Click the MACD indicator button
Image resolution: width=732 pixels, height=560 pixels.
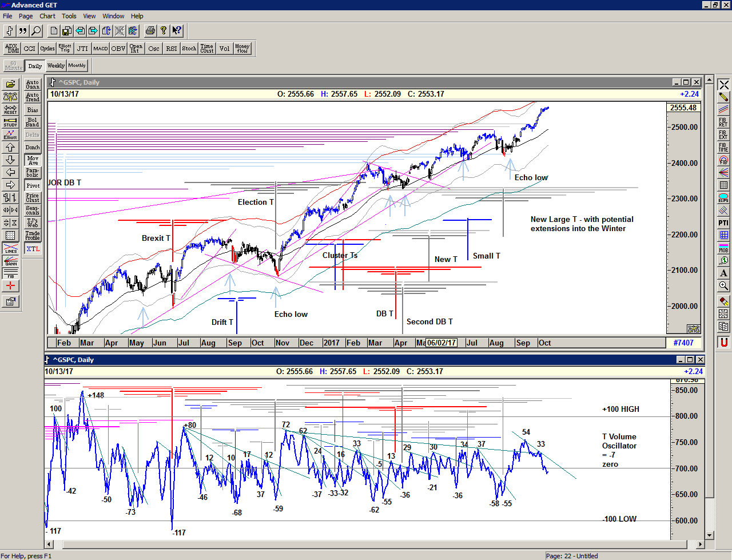pyautogui.click(x=101, y=49)
